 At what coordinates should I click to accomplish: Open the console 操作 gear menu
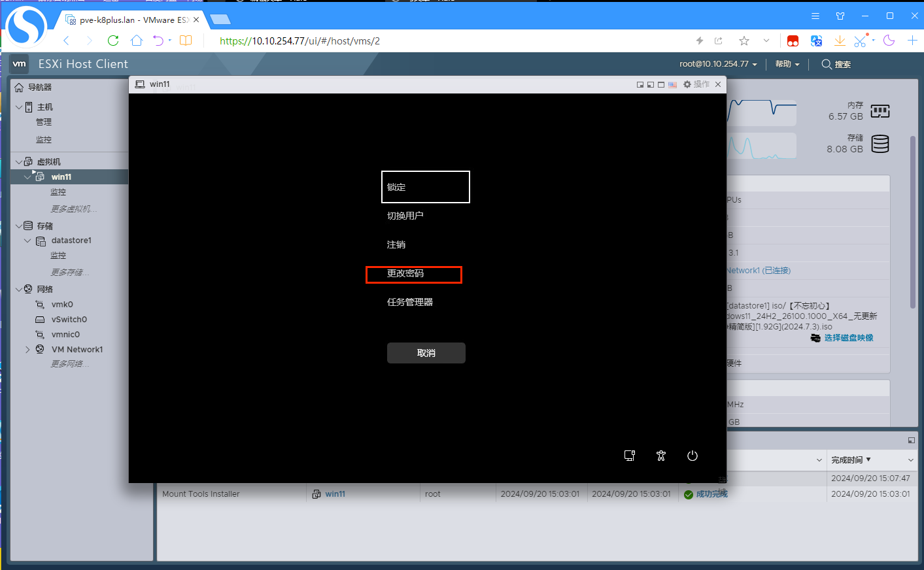696,84
